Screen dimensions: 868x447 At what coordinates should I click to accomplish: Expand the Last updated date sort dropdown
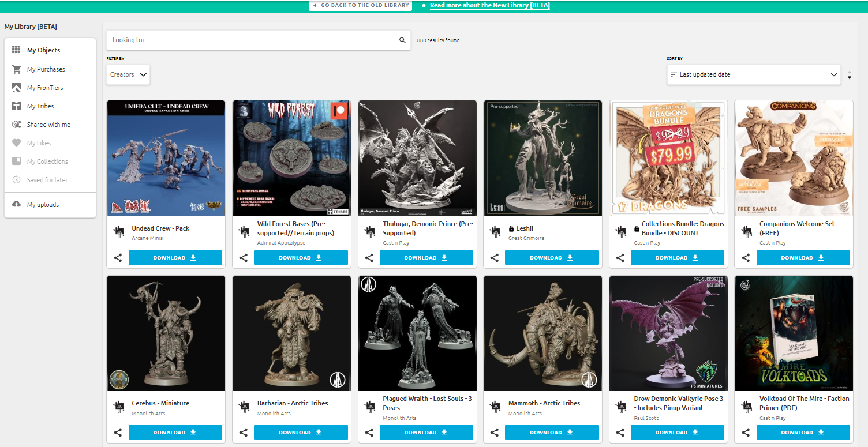point(753,74)
